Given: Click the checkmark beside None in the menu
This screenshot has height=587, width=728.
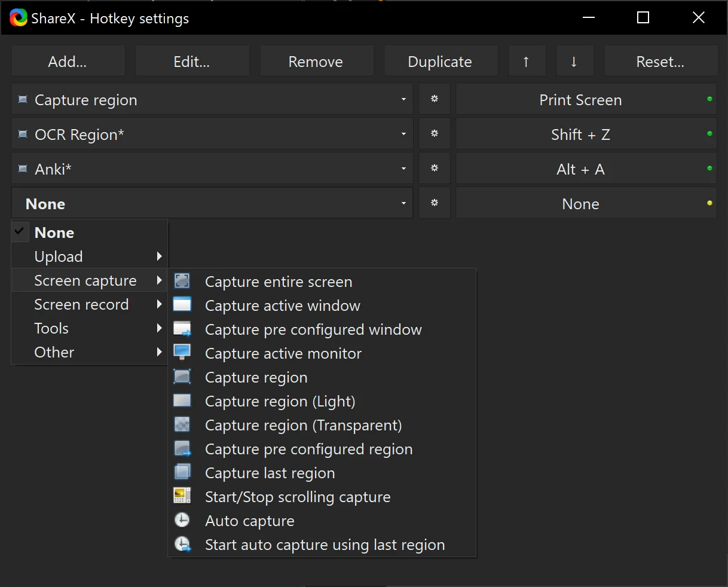Looking at the screenshot, I should click(20, 232).
